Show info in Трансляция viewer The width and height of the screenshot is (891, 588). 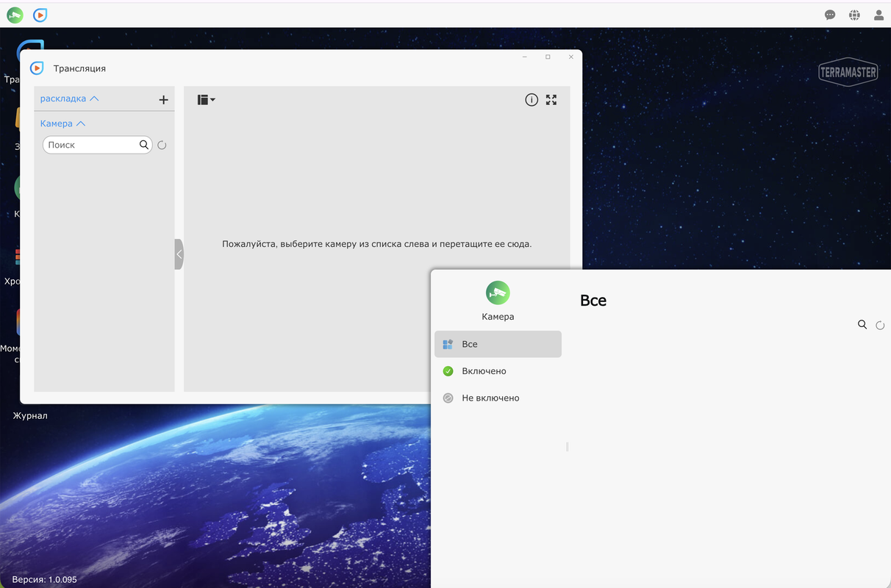tap(532, 100)
